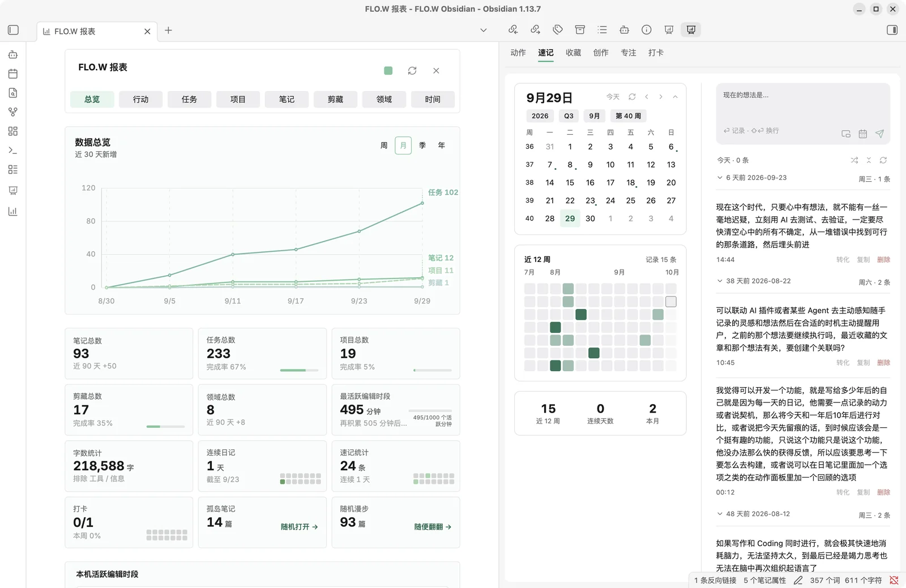Open graph view icon in left ribbon
906x588 pixels.
pos(13,112)
